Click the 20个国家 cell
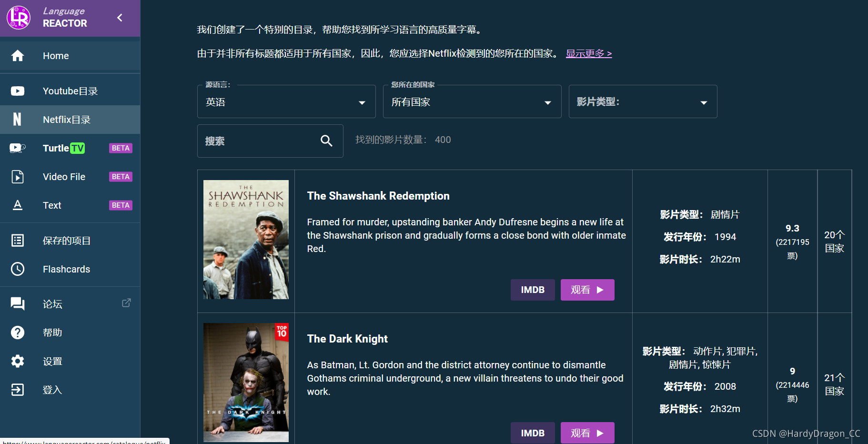Screen dimensions: 868x444 (834, 242)
